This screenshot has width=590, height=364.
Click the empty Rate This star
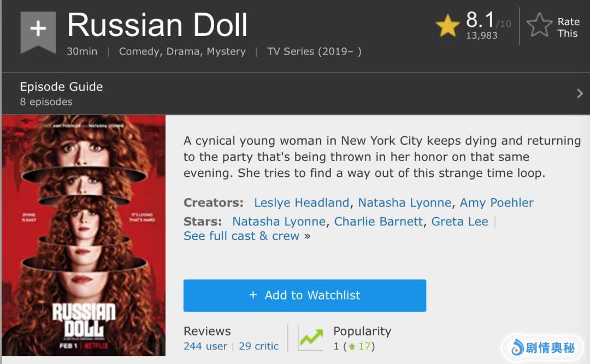pyautogui.click(x=539, y=26)
